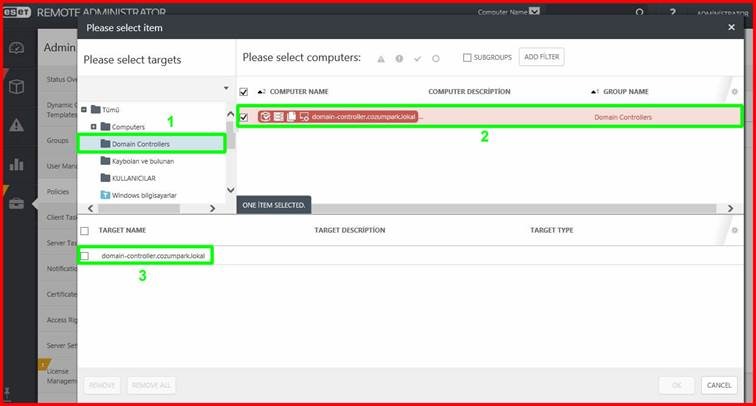Open the targets tree dropdown arrow
Image resolution: width=756 pixels, height=406 pixels.
[226, 88]
